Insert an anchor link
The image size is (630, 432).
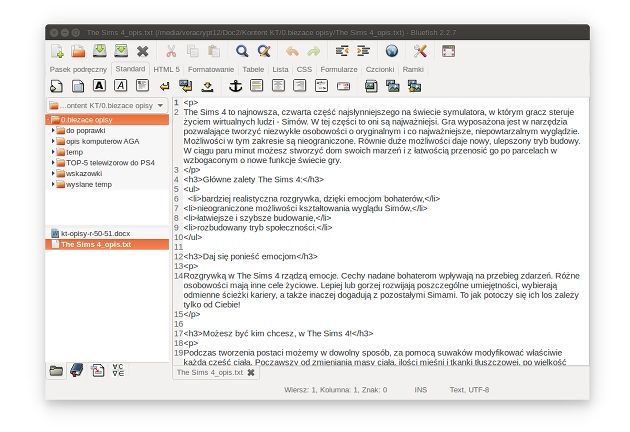click(235, 86)
